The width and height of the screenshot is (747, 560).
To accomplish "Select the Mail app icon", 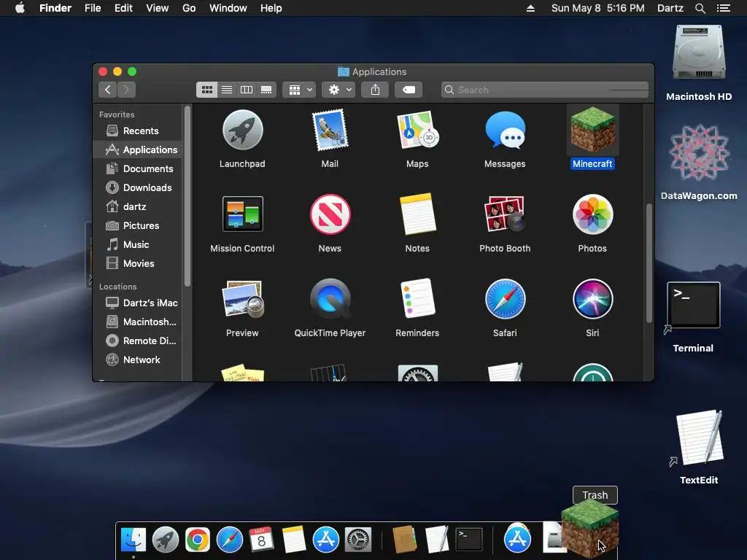I will 330,130.
